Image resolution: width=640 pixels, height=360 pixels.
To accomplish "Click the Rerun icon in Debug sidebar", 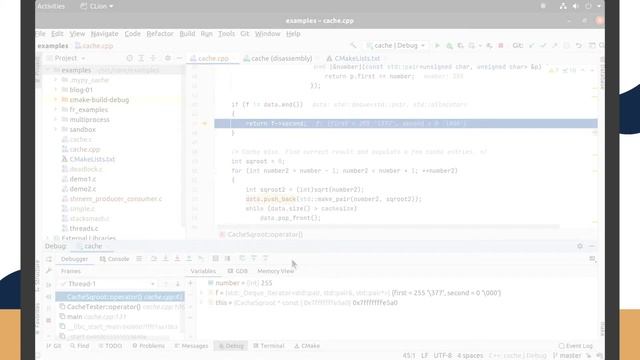I will coord(49,259).
